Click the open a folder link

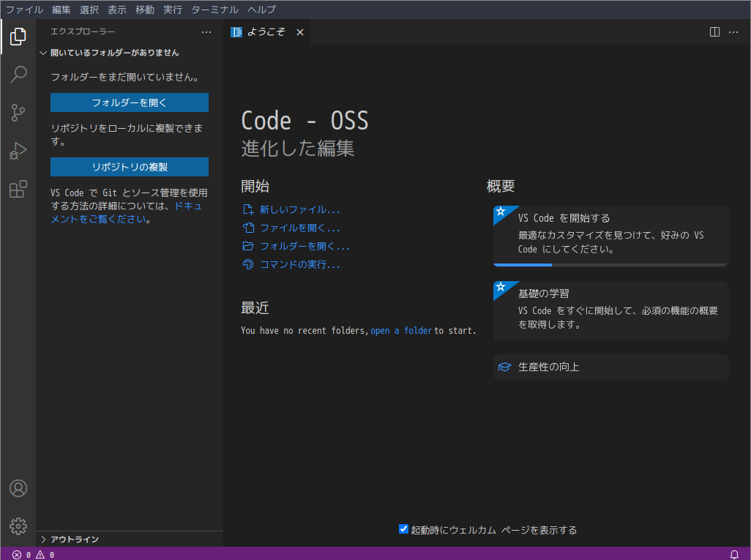coord(401,331)
